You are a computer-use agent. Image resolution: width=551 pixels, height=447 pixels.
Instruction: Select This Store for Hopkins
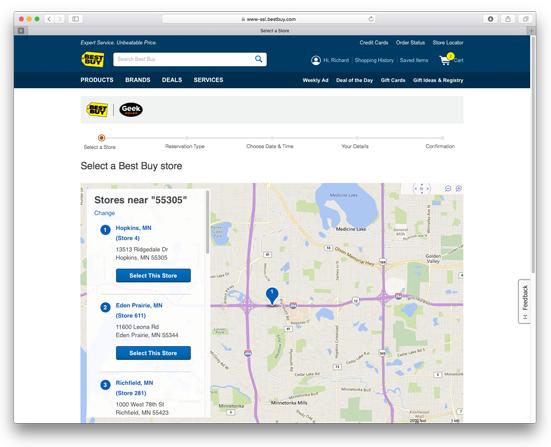(x=153, y=276)
